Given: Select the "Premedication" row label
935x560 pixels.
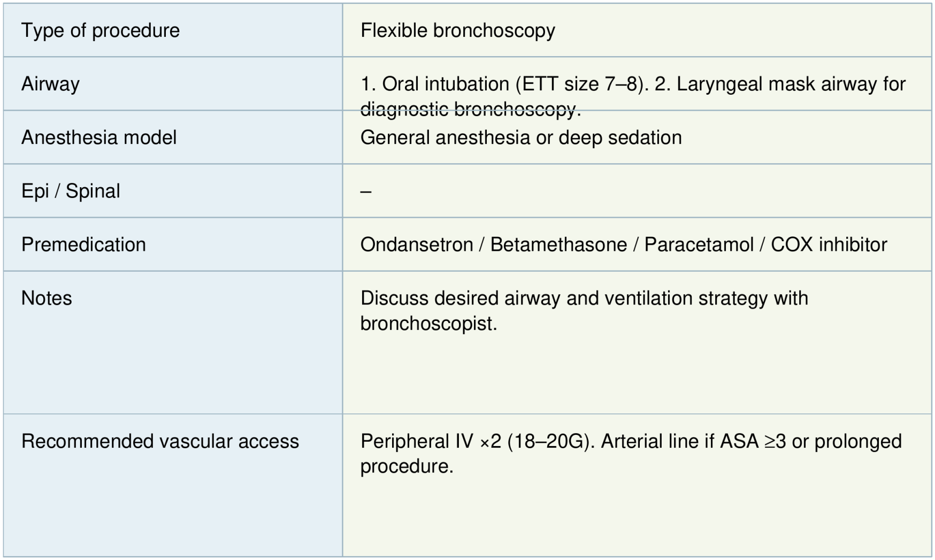Looking at the screenshot, I should tap(83, 244).
